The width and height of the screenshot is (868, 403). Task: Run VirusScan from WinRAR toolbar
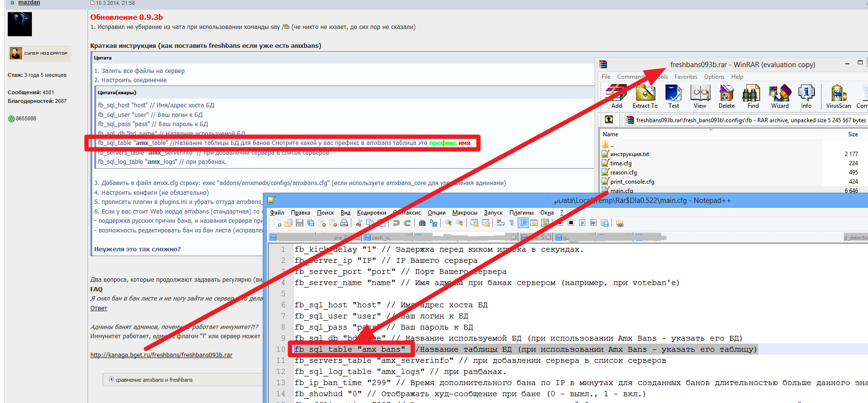[839, 97]
